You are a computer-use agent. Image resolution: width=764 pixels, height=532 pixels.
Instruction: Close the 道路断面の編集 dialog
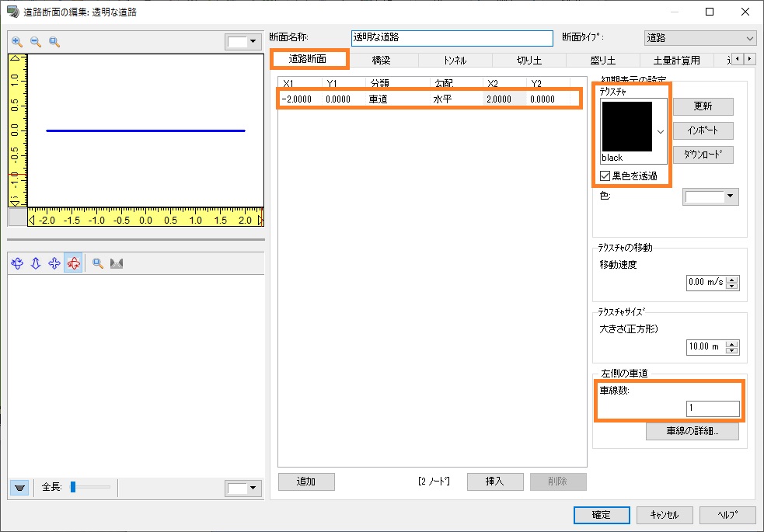pyautogui.click(x=745, y=12)
